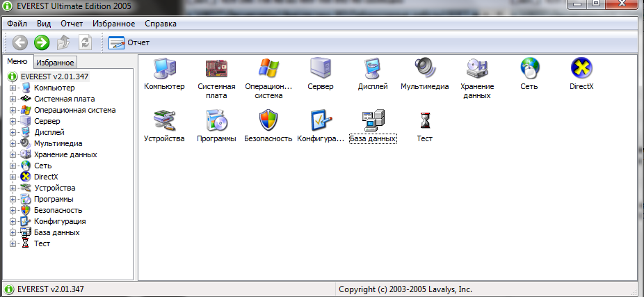Expand the DirectX tree node

click(13, 177)
